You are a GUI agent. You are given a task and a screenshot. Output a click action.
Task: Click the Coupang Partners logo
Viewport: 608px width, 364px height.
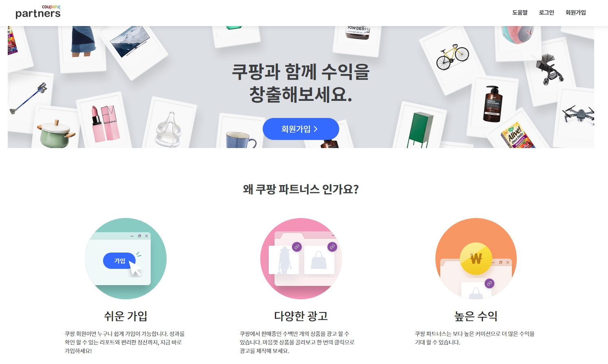(38, 12)
